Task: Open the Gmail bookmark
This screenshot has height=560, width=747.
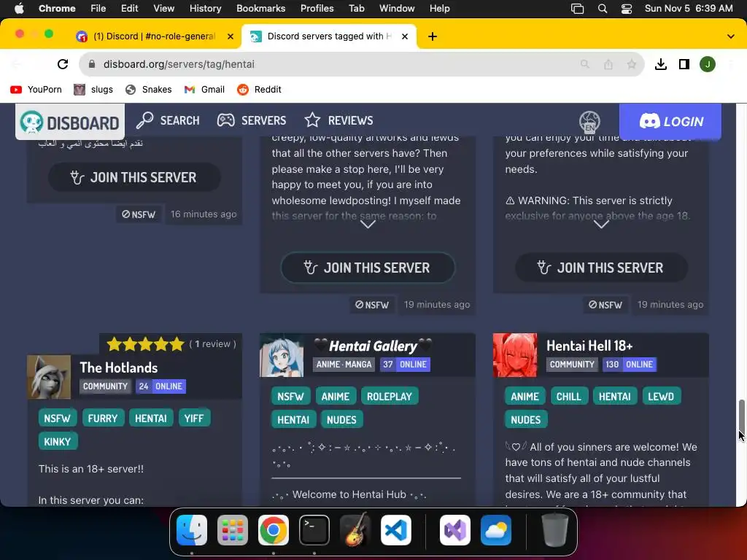Action: [204, 90]
